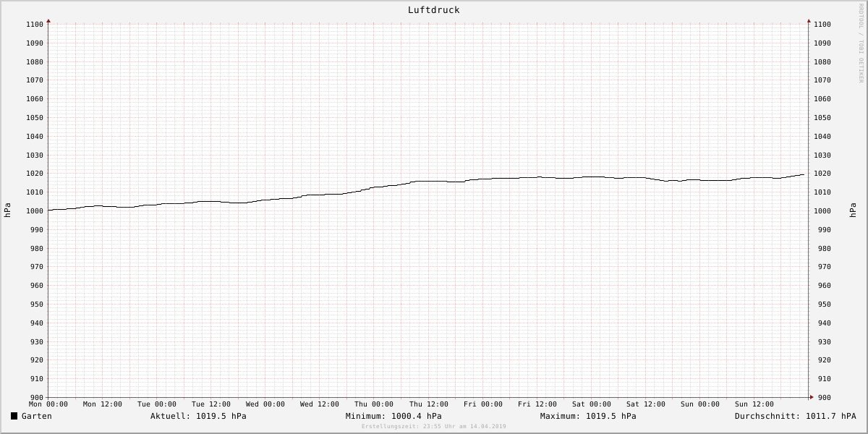Click the 950 label on left axis
868x434 pixels.
(37, 305)
